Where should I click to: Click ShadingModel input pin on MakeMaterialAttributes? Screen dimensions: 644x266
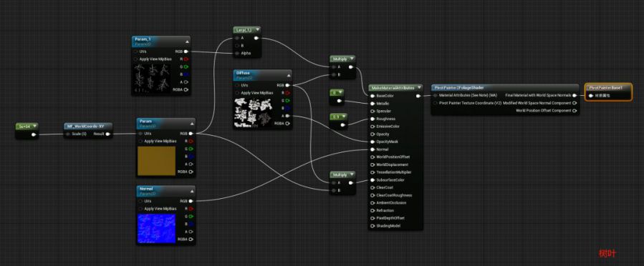(373, 225)
